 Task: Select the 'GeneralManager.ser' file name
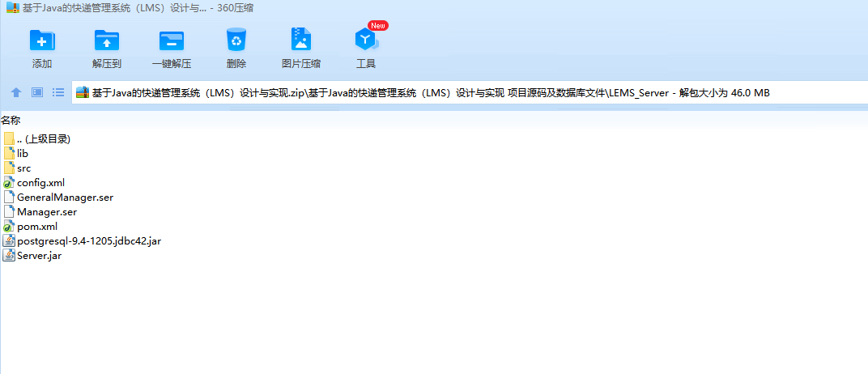coord(66,197)
